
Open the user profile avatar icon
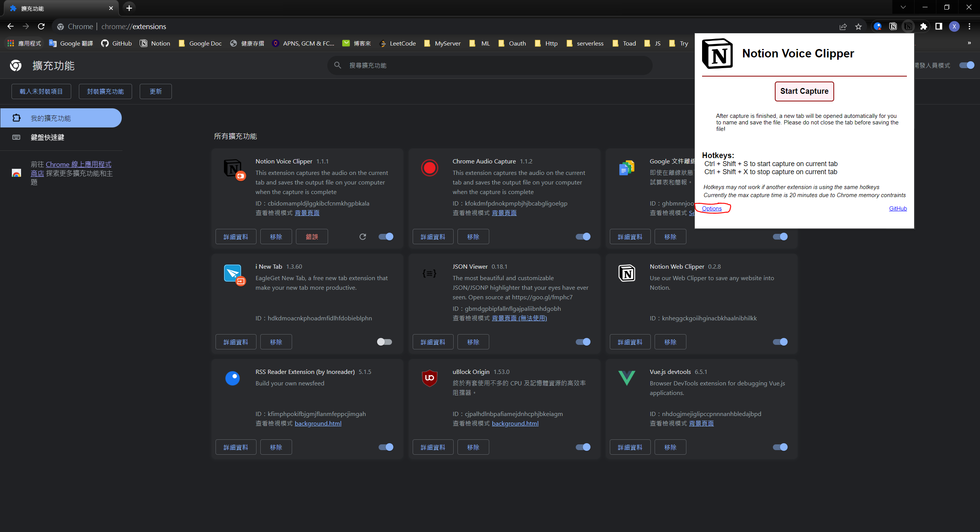tap(954, 26)
